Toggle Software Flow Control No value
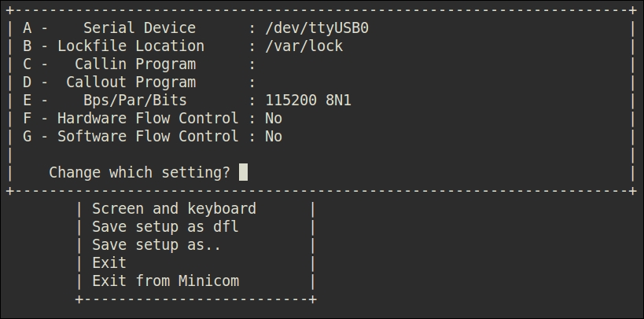 click(x=274, y=136)
